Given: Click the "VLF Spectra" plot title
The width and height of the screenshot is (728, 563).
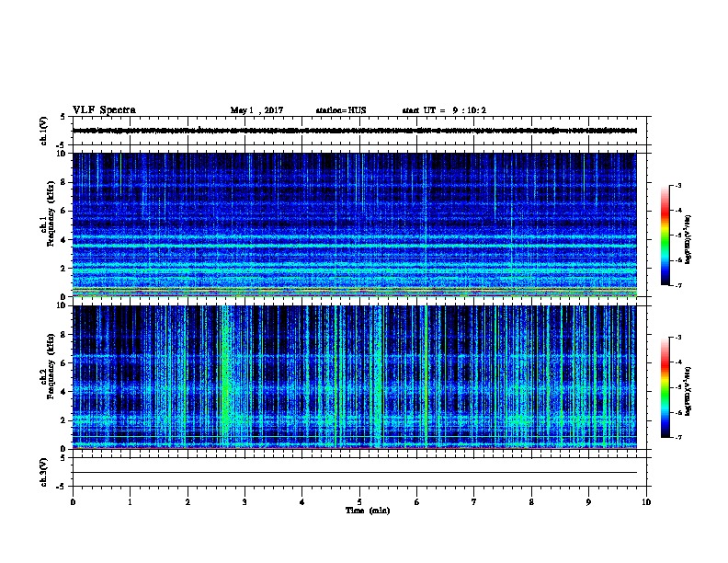Looking at the screenshot, I should [104, 110].
